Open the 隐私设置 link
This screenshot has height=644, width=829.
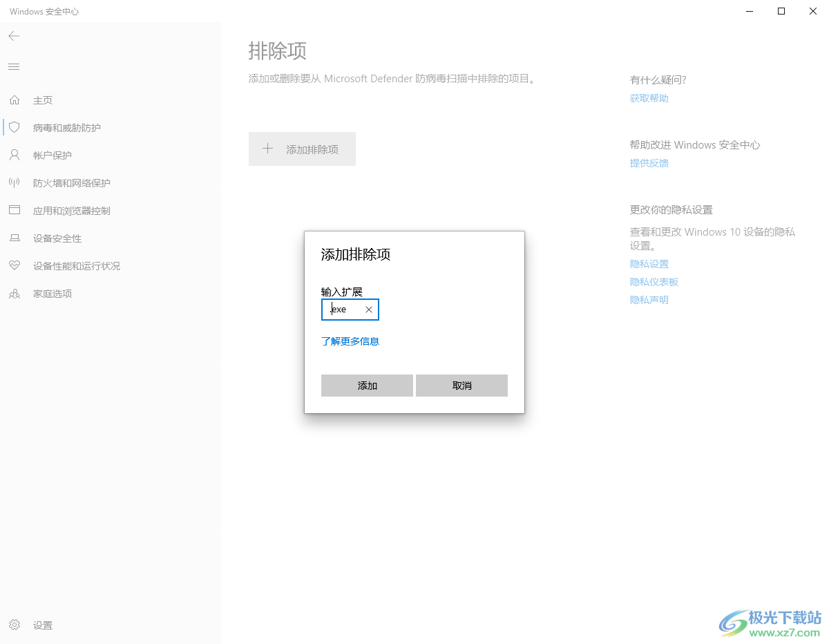click(x=649, y=264)
